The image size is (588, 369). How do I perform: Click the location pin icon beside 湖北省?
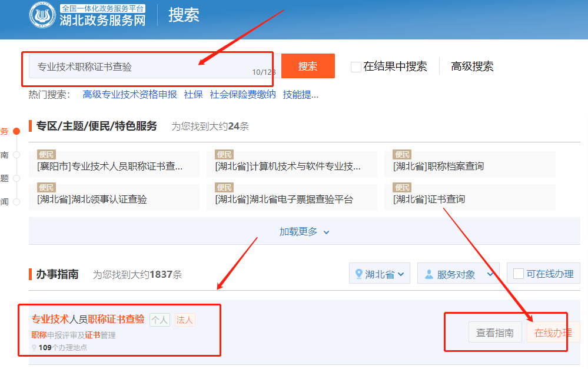click(358, 274)
